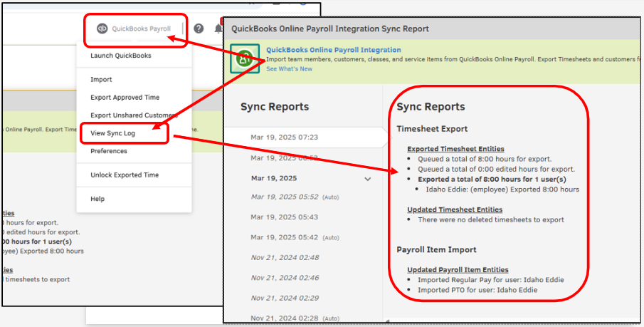
Task: Open sync report Nov 21, 2024 02:29
Action: coord(285,298)
